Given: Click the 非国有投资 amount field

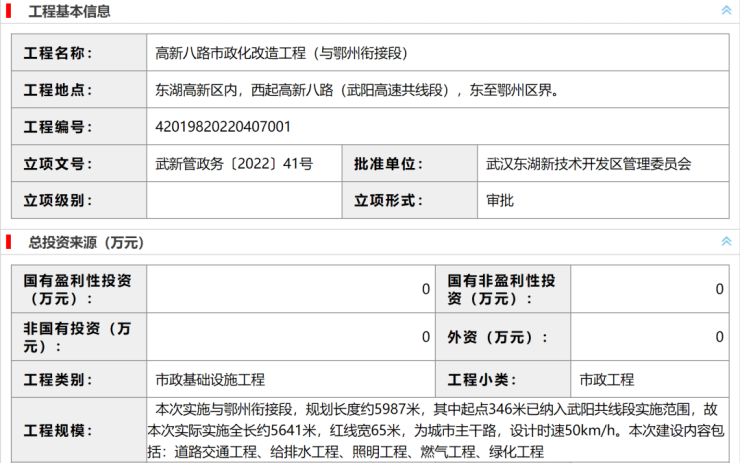Looking at the screenshot, I should (x=290, y=337).
